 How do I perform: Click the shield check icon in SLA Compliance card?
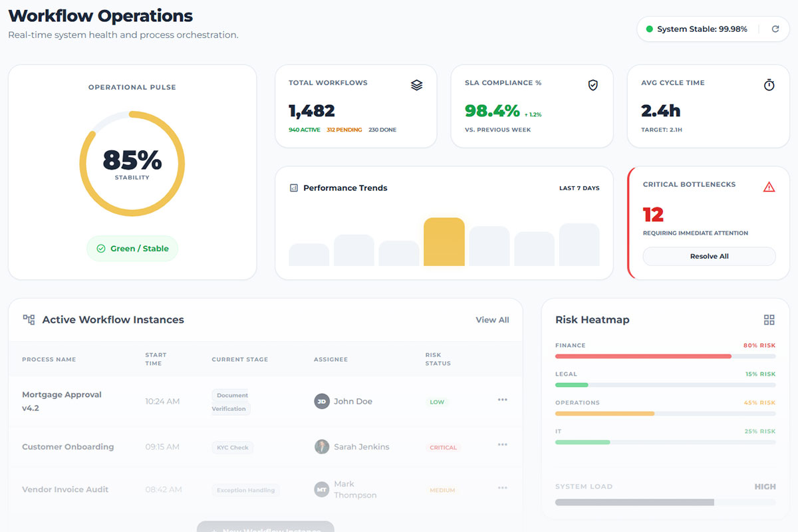click(x=593, y=85)
